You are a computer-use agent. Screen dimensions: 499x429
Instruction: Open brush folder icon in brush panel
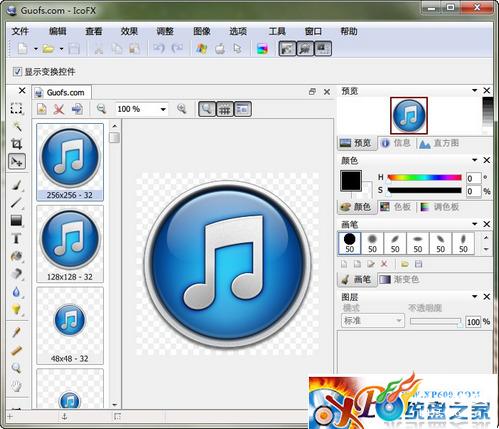point(405,264)
